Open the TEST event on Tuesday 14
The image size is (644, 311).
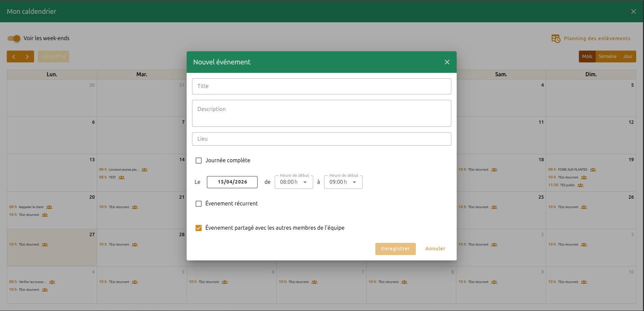[112, 177]
